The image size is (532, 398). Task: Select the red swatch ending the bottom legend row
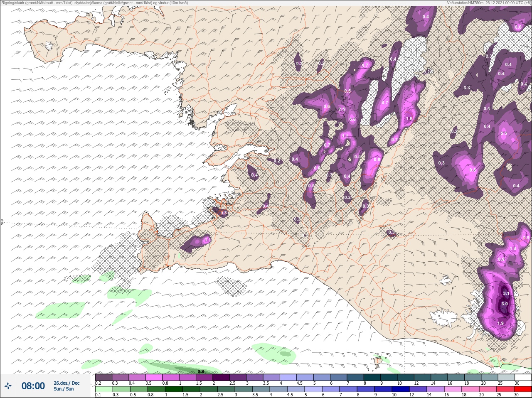(x=522, y=389)
